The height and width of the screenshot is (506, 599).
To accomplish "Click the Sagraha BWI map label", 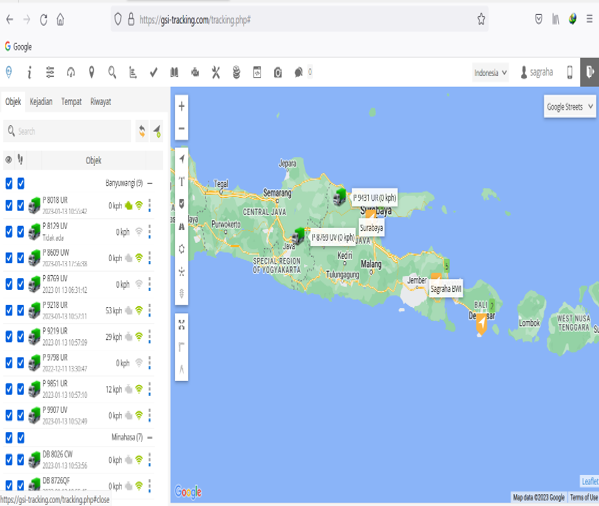I will (x=446, y=289).
